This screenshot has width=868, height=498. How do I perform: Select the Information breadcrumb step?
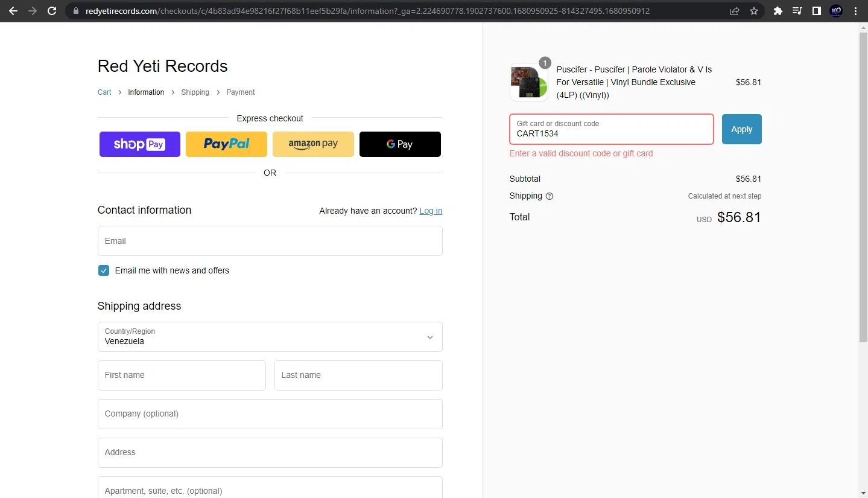(x=146, y=92)
